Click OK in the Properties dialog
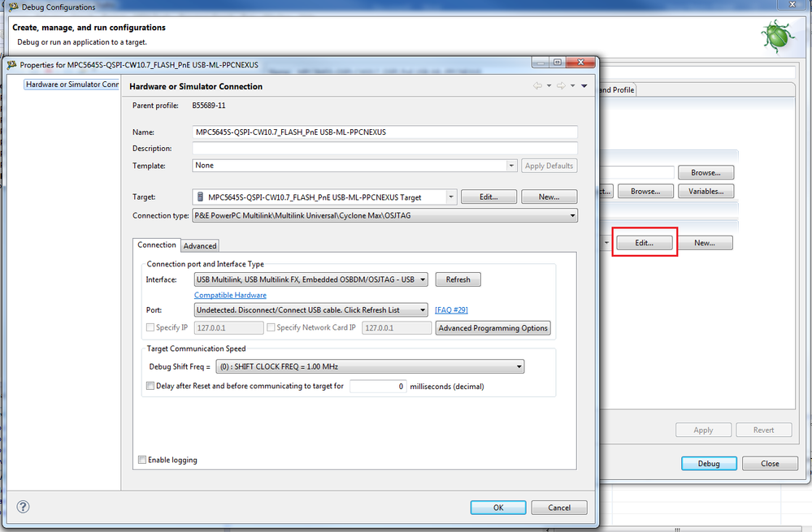The width and height of the screenshot is (812, 532). (498, 508)
